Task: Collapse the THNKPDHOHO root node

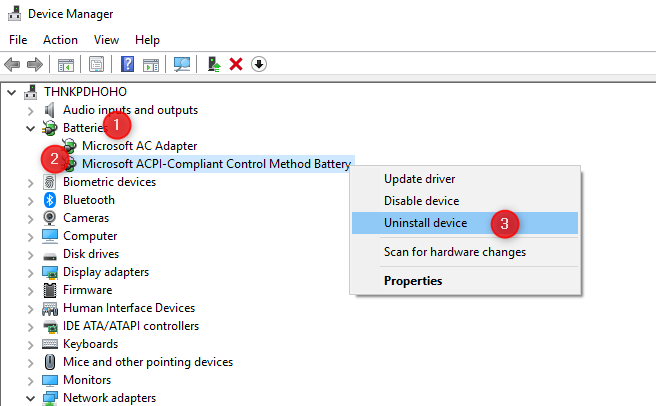Action: coord(12,93)
